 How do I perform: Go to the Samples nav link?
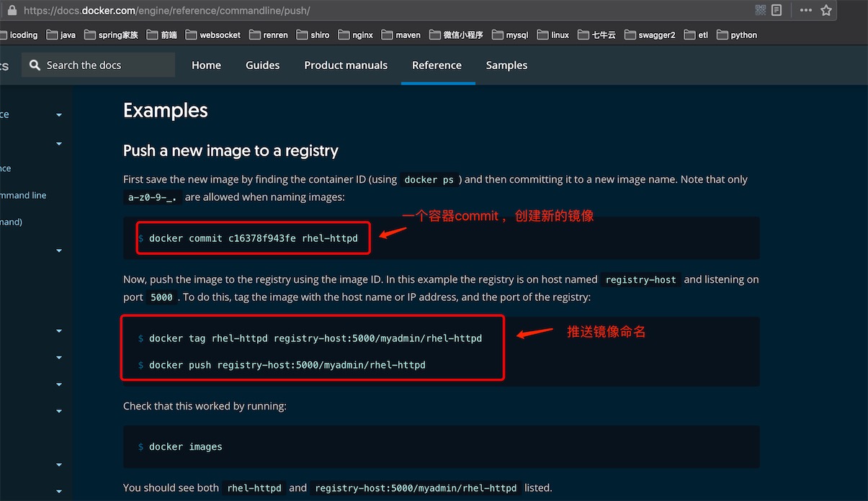[x=506, y=66]
